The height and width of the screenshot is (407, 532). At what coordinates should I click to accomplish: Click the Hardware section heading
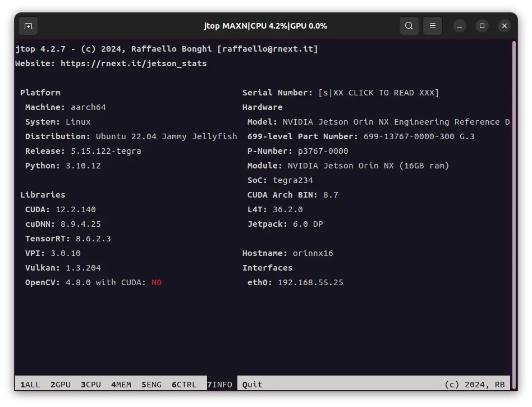[262, 107]
